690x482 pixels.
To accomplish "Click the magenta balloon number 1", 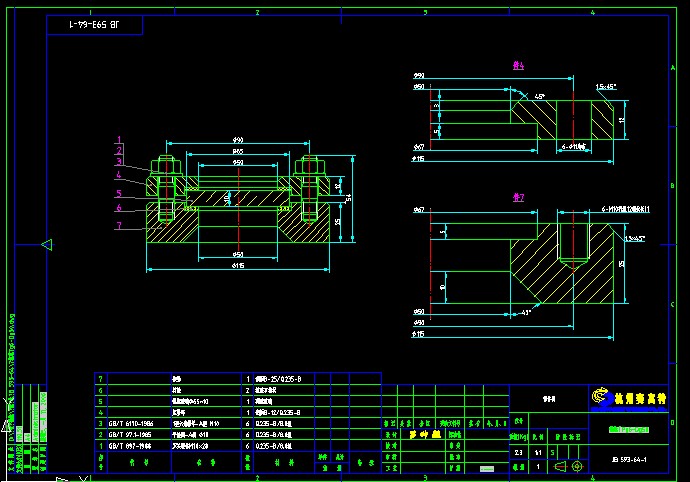I will (x=119, y=140).
